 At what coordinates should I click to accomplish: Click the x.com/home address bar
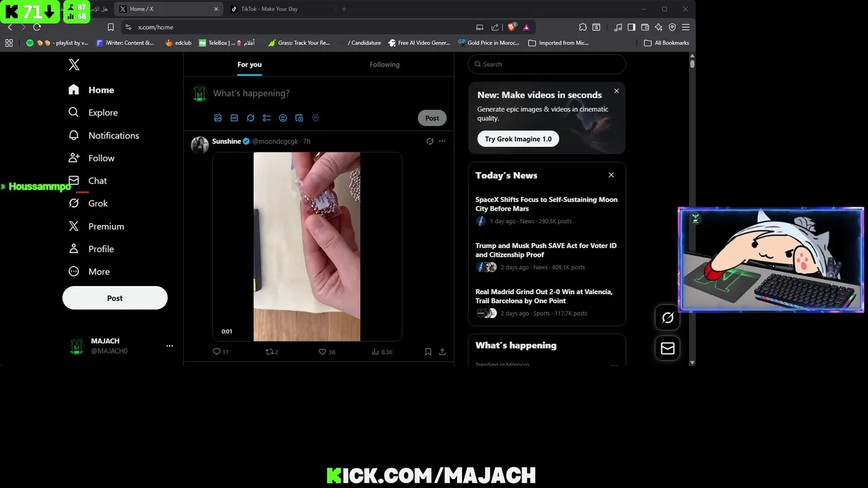pyautogui.click(x=298, y=27)
